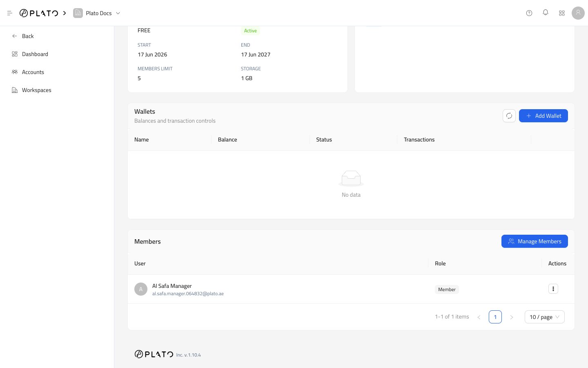Click the breadcrumb chevron after Plato logo
Screen dimensions: 588x368
[65, 13]
